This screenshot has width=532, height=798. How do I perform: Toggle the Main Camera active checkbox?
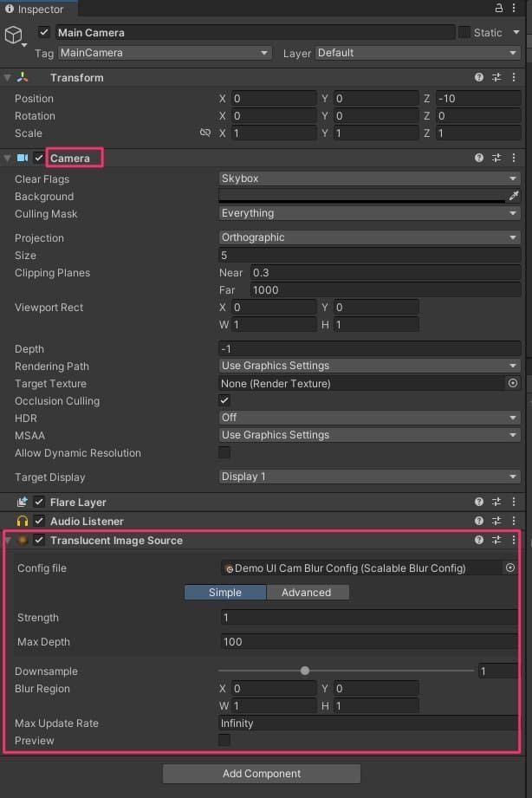coord(44,32)
